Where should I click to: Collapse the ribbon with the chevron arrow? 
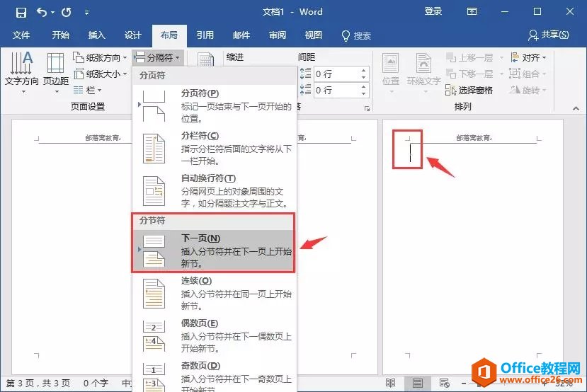(576, 108)
